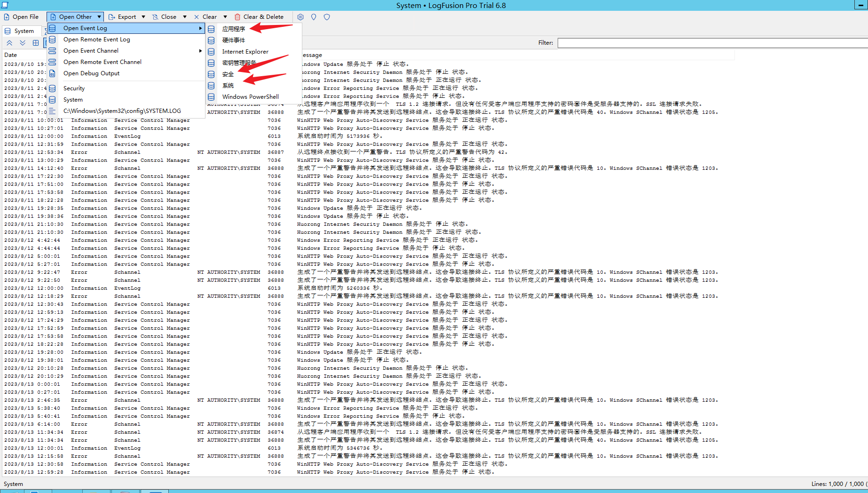Click the Close log slash icon
The height and width of the screenshot is (493, 868).
(155, 17)
